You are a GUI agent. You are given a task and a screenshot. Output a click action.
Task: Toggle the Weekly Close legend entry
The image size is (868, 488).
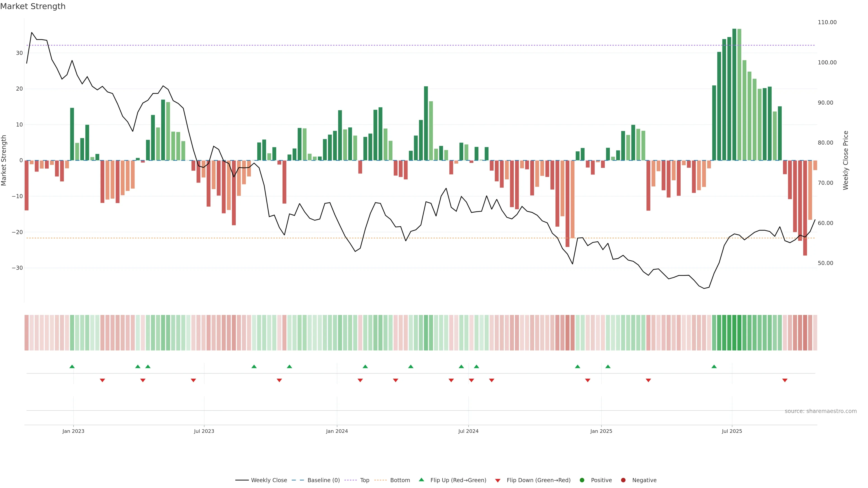(x=269, y=480)
